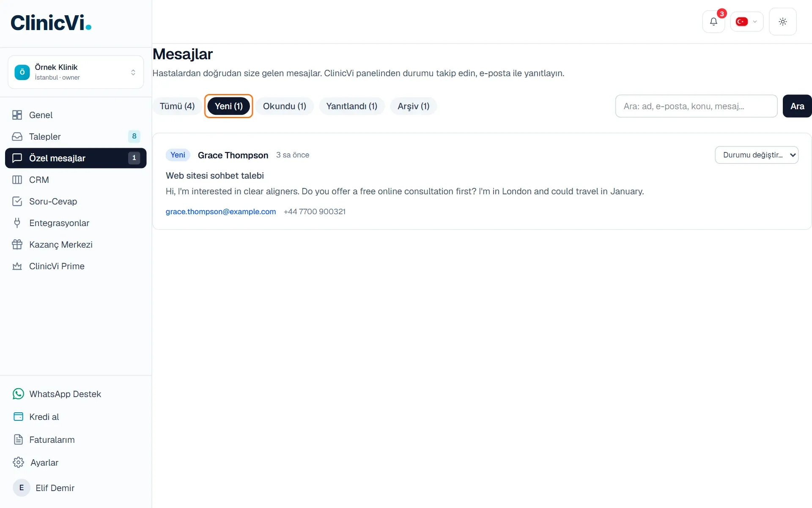Click the Entegrasyonlar plug icon

click(17, 223)
